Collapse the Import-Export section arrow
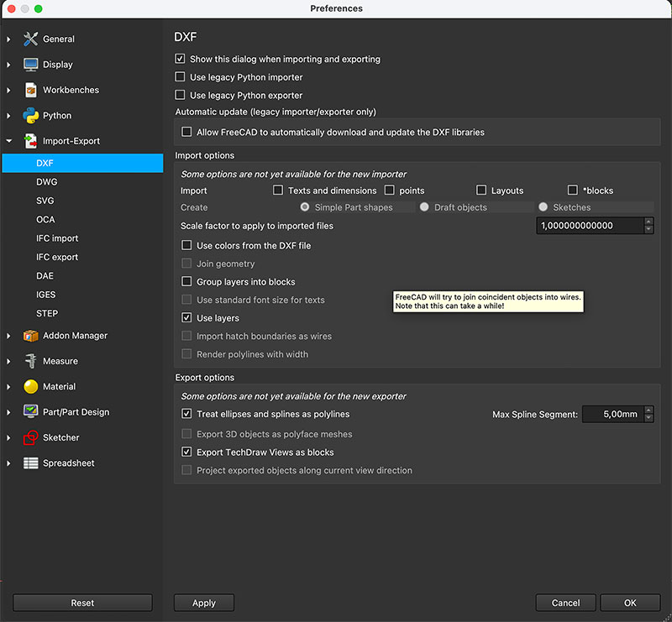Screen dimensions: 672x622 pos(8,141)
